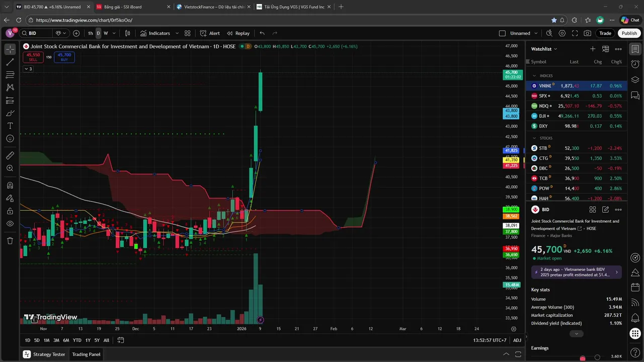Image resolution: width=644 pixels, height=362 pixels.
Task: Collapse the INDICES watchlist section
Action: point(534,76)
